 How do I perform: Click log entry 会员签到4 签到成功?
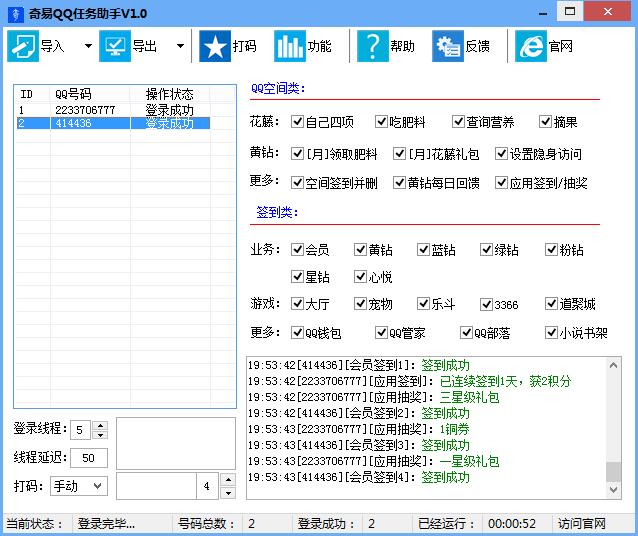coord(358,477)
